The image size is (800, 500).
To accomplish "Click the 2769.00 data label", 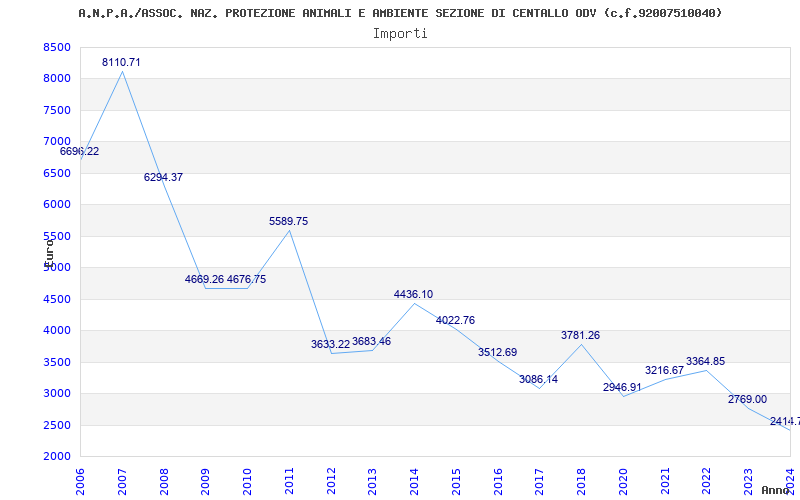I will tap(747, 399).
